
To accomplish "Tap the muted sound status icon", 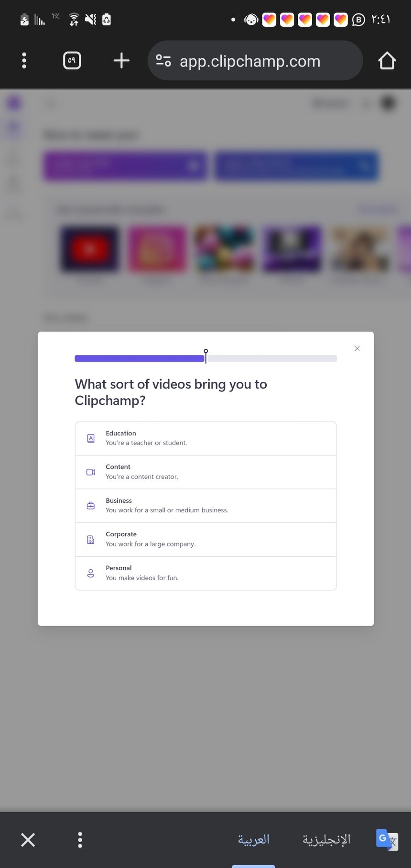I will (90, 20).
